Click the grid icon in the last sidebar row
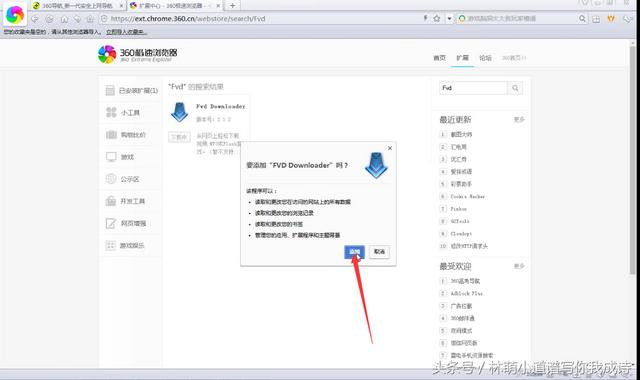 coord(111,245)
